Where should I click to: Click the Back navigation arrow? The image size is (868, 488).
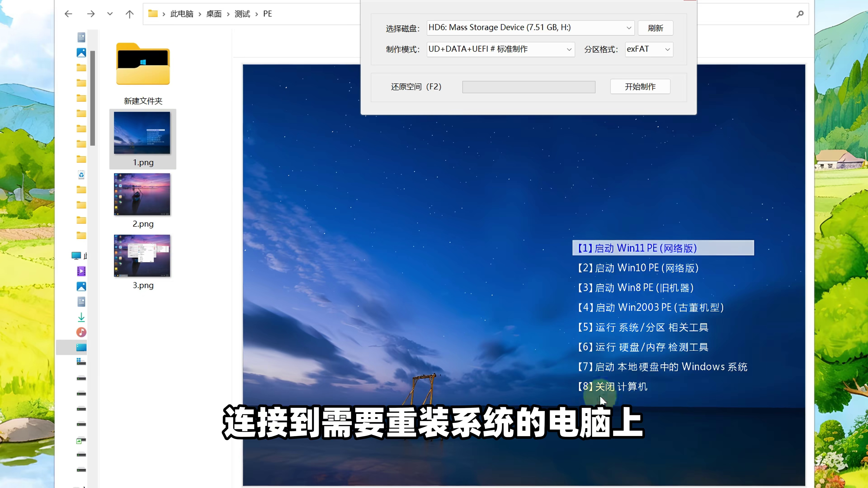[x=68, y=14]
